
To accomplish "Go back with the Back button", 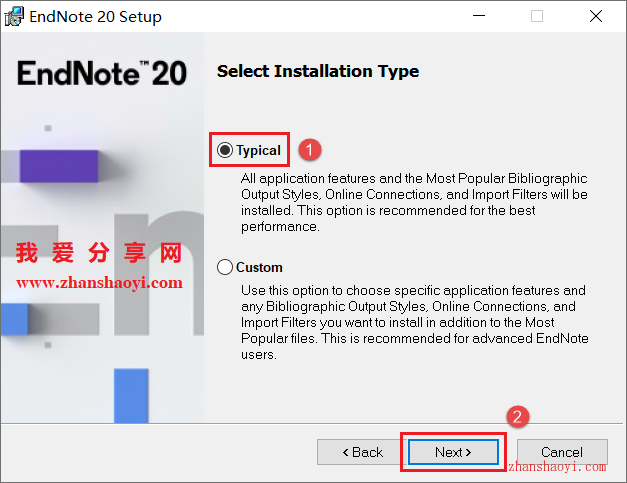I will pos(362,452).
